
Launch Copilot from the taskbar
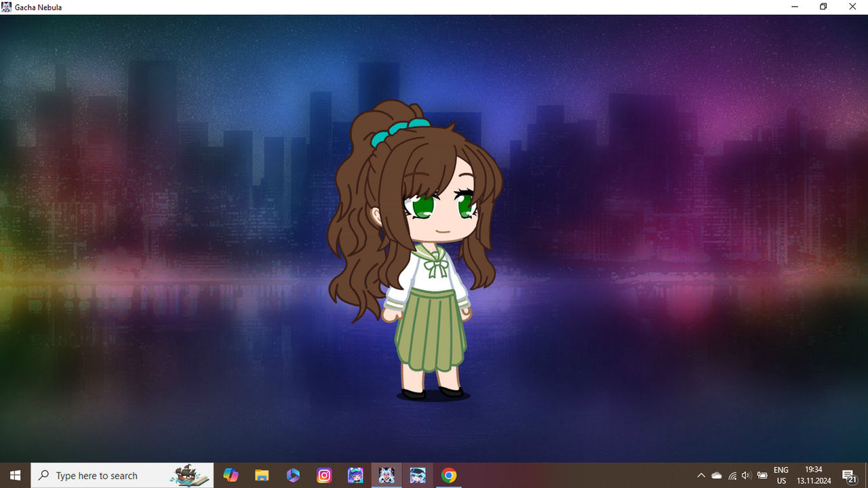pyautogui.click(x=231, y=475)
